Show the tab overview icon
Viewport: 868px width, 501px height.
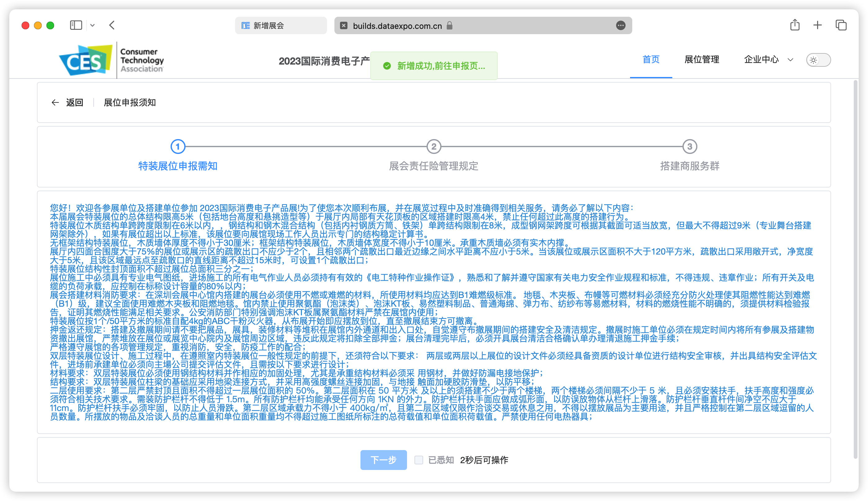841,25
